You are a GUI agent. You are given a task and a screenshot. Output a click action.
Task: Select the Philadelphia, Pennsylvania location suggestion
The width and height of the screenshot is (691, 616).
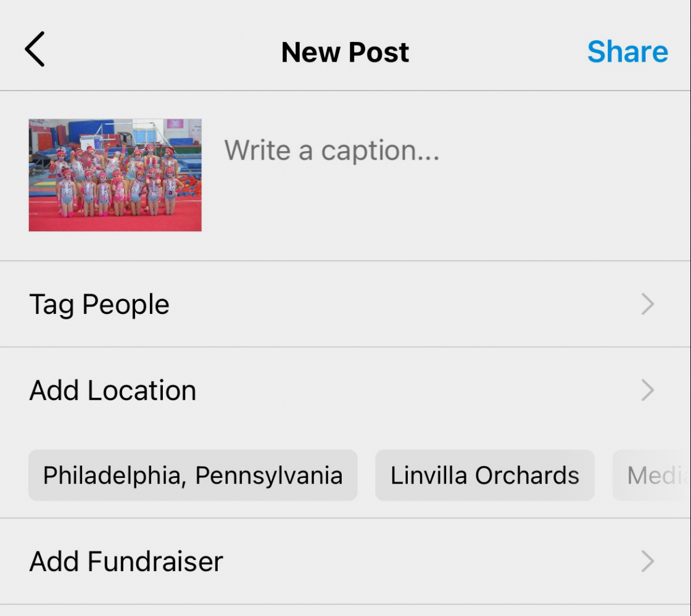(193, 475)
